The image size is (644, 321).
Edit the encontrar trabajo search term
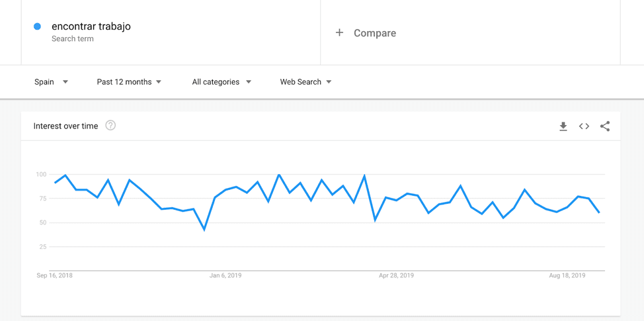point(91,26)
